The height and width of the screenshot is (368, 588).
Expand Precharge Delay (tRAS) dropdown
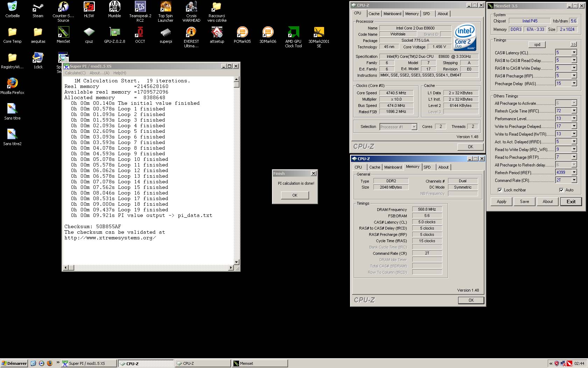point(574,83)
